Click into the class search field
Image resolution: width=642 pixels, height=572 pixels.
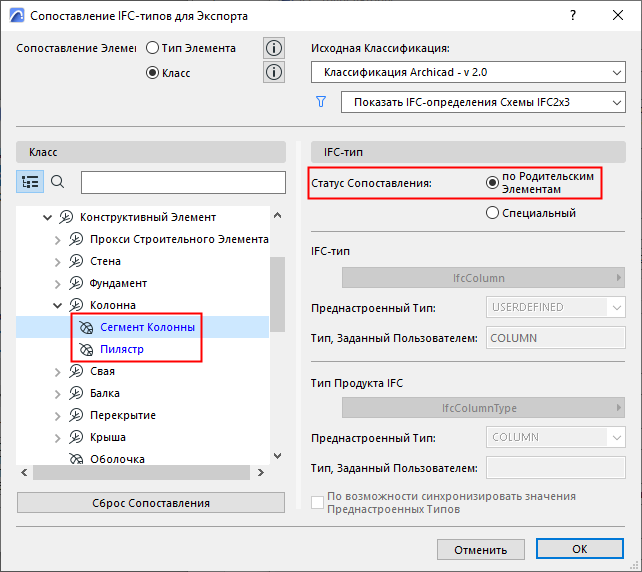pyautogui.click(x=183, y=182)
